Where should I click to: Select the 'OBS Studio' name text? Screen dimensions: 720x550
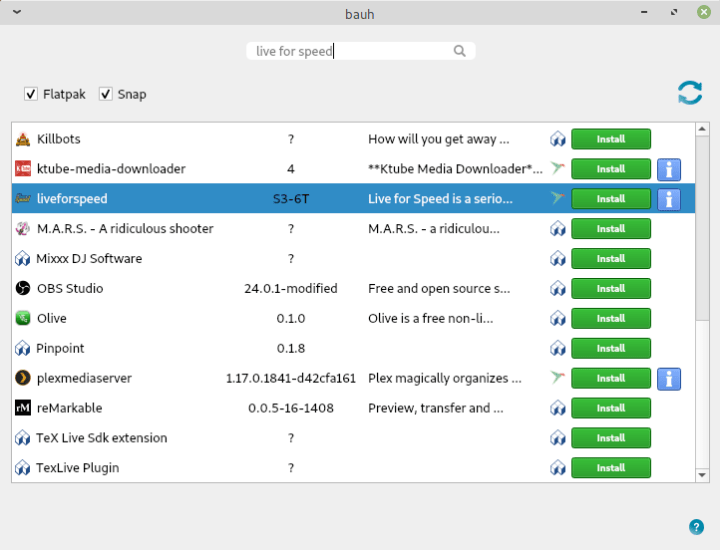tap(70, 288)
